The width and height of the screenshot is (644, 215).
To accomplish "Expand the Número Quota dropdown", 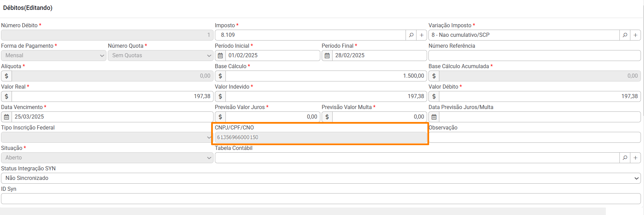I will coord(160,56).
